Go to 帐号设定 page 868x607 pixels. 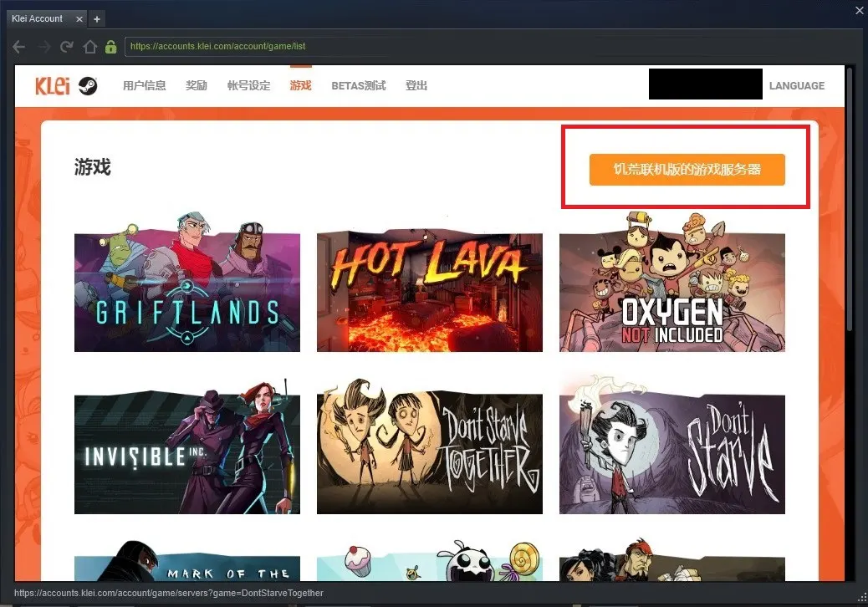(x=248, y=86)
